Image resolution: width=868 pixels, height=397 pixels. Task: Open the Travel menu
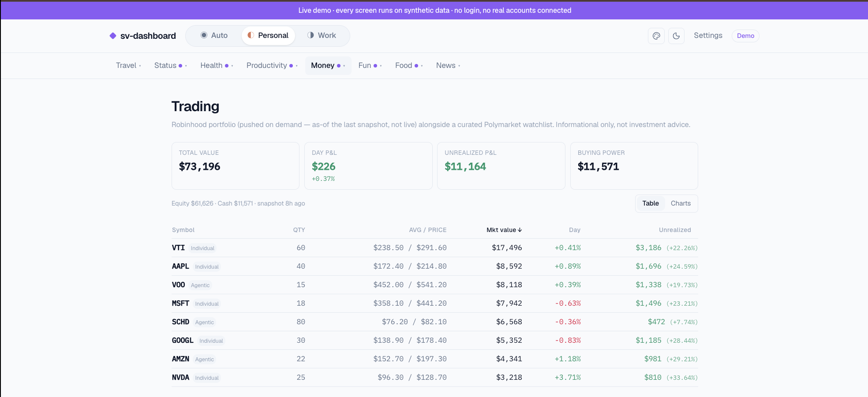128,65
